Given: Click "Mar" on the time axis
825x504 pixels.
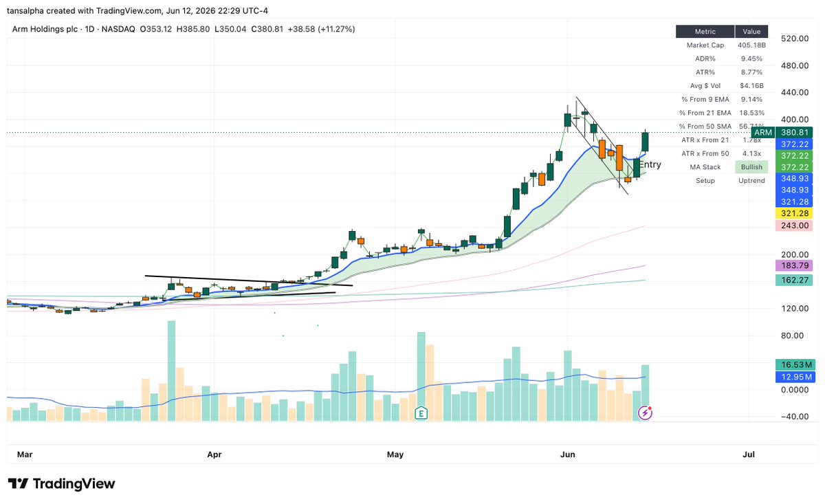Looking at the screenshot, I should click(x=25, y=454).
